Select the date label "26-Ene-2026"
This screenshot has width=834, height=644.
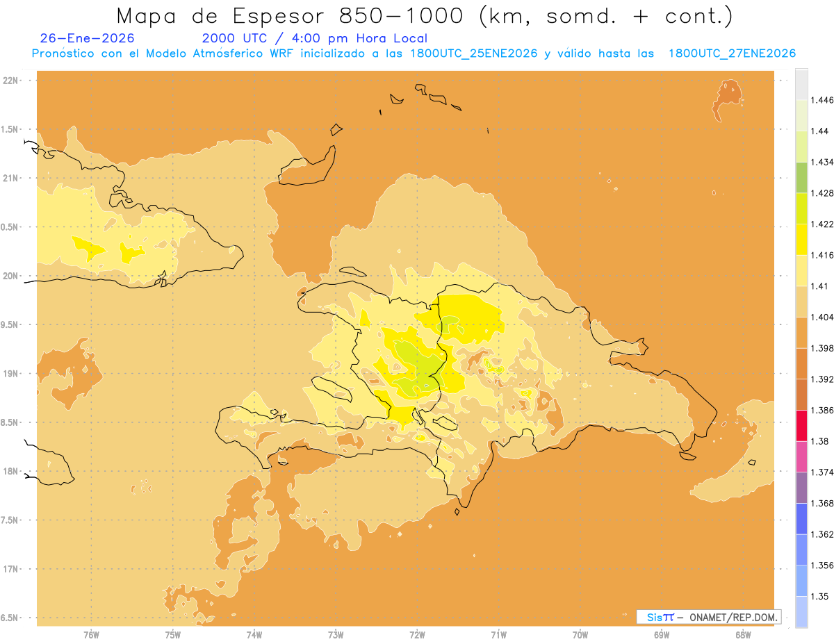click(88, 38)
